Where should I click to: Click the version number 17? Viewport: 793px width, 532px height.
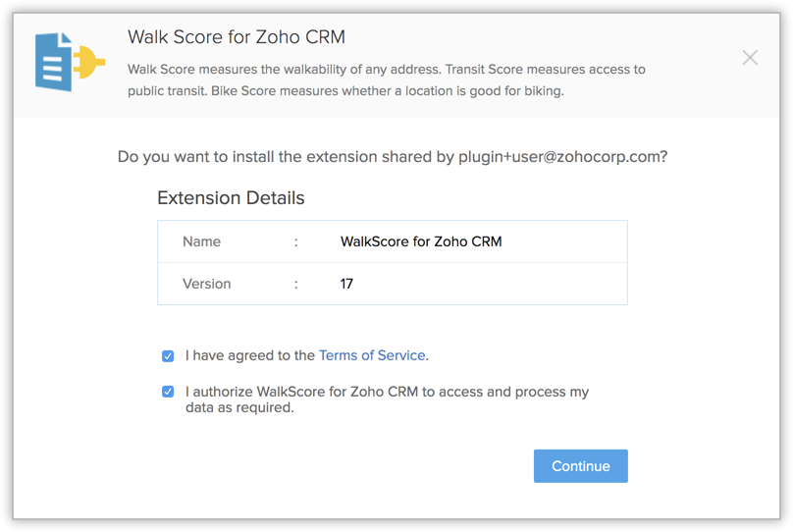[346, 284]
